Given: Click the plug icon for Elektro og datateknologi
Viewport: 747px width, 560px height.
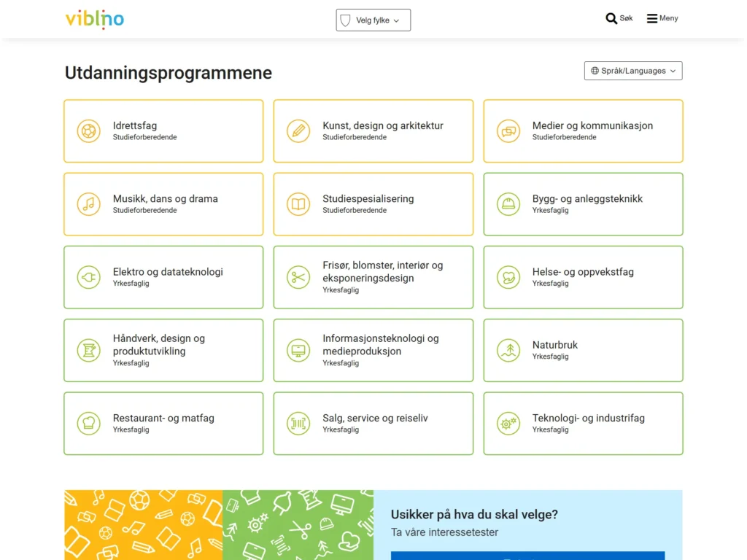Looking at the screenshot, I should (89, 277).
